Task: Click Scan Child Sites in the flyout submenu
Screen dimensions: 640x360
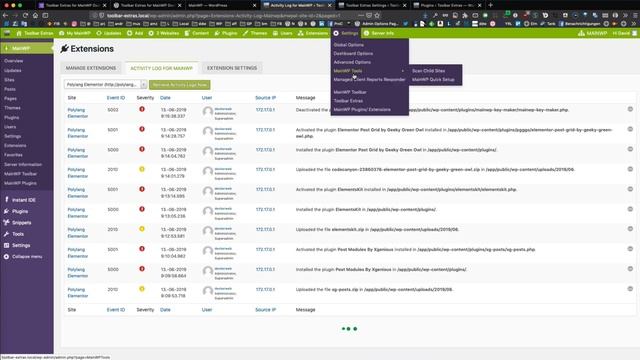Action: pos(428,71)
